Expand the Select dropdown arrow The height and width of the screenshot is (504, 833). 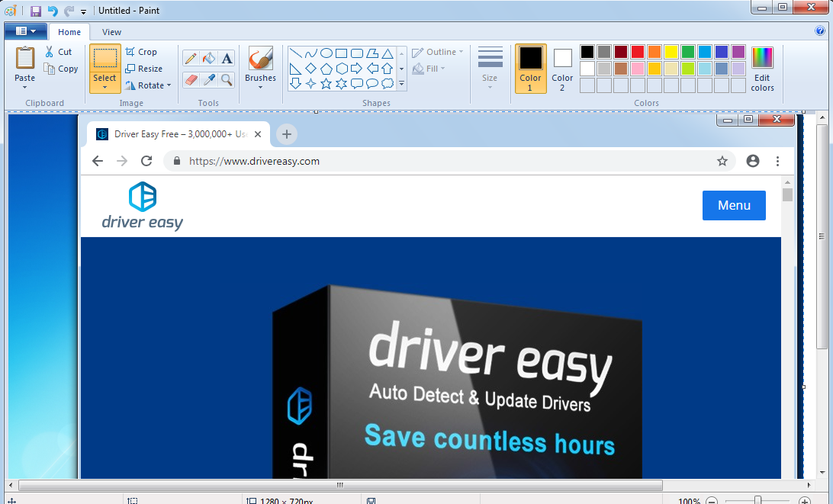105,88
